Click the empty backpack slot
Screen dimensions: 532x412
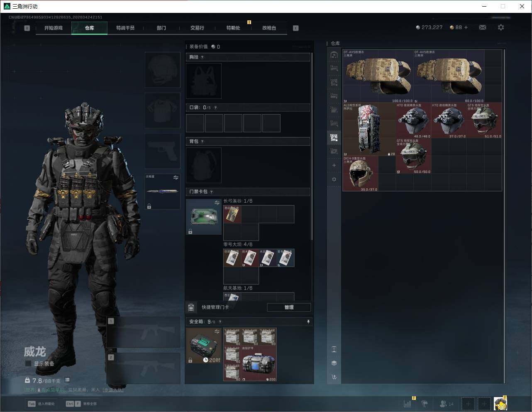(x=204, y=165)
